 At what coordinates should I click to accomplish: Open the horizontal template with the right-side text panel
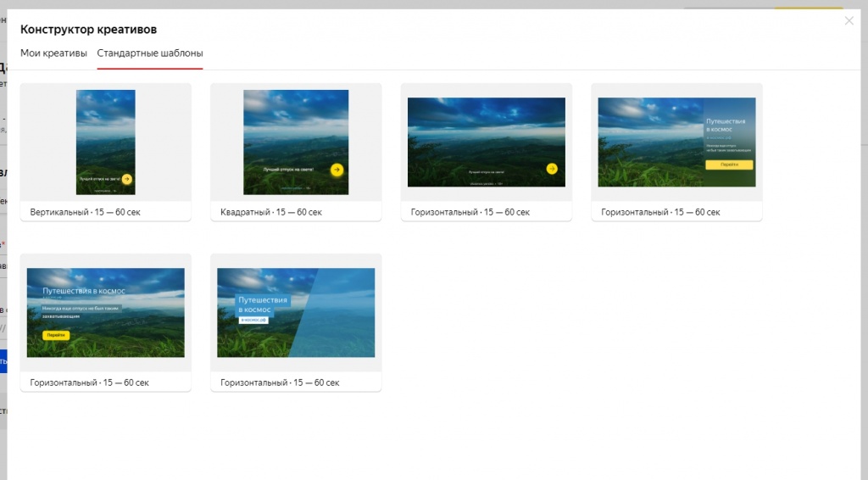[676, 142]
